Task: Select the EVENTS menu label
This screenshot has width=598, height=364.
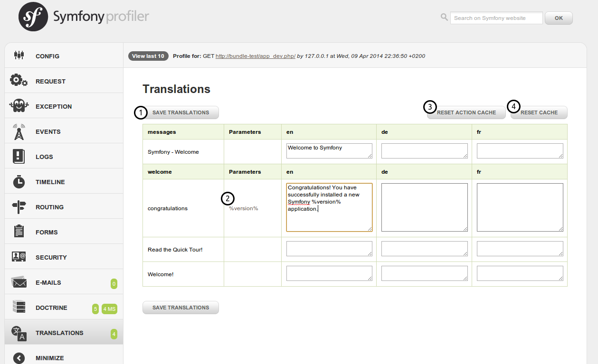Action: (48, 131)
